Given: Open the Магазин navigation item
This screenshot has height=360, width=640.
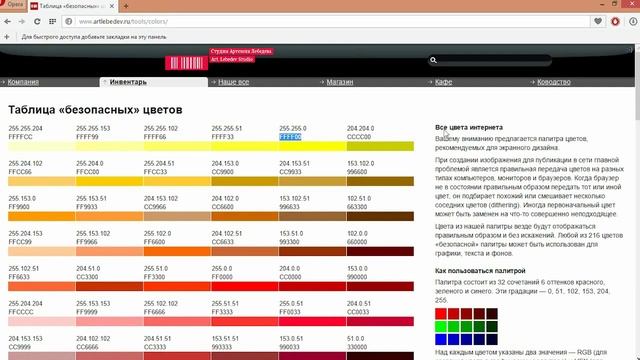Looking at the screenshot, I should click(x=340, y=82).
